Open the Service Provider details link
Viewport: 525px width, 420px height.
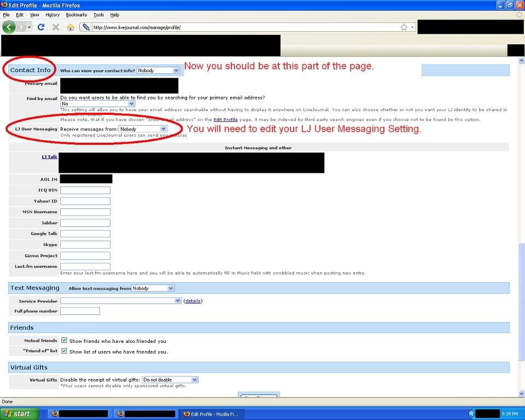[193, 301]
